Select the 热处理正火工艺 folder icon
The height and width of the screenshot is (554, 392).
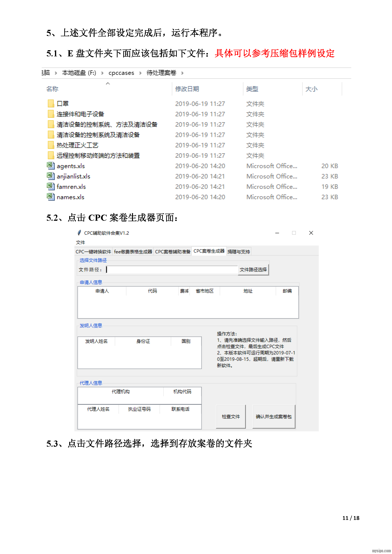point(51,145)
